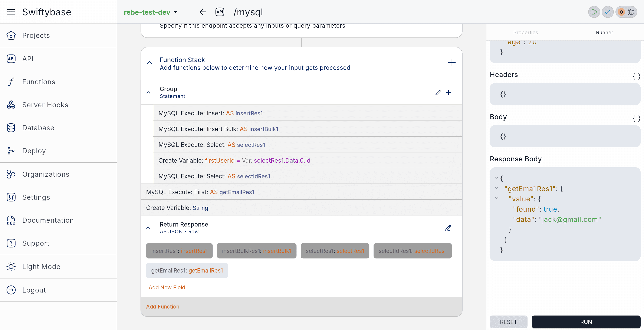Collapse the Function Stack section
Viewport: 644px width, 330px height.
pos(149,63)
